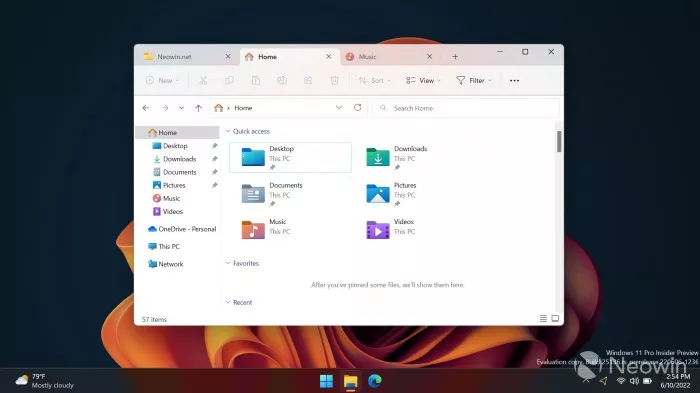Open the See more ellipsis menu
Image resolution: width=700 pixels, height=393 pixels.
pos(514,81)
